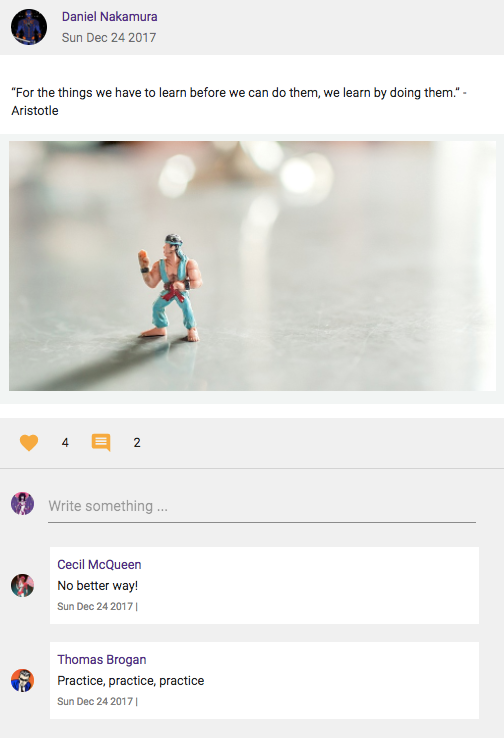View Daniel Nakamura's profile via name link

tap(110, 16)
